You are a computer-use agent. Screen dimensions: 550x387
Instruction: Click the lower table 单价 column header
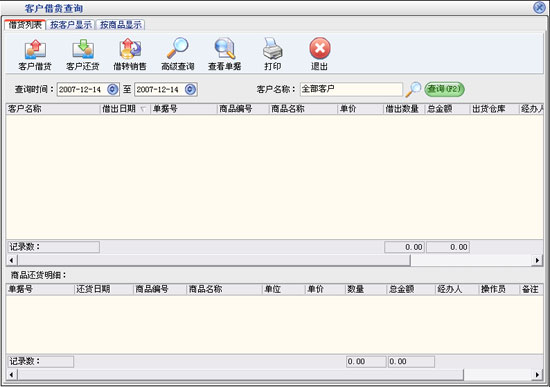(325, 289)
